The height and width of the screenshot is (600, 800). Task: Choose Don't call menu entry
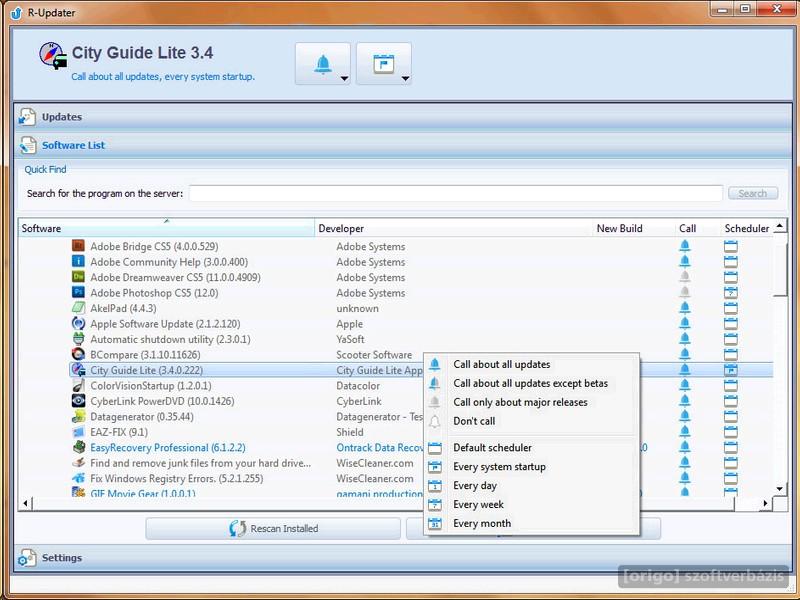[531, 421]
